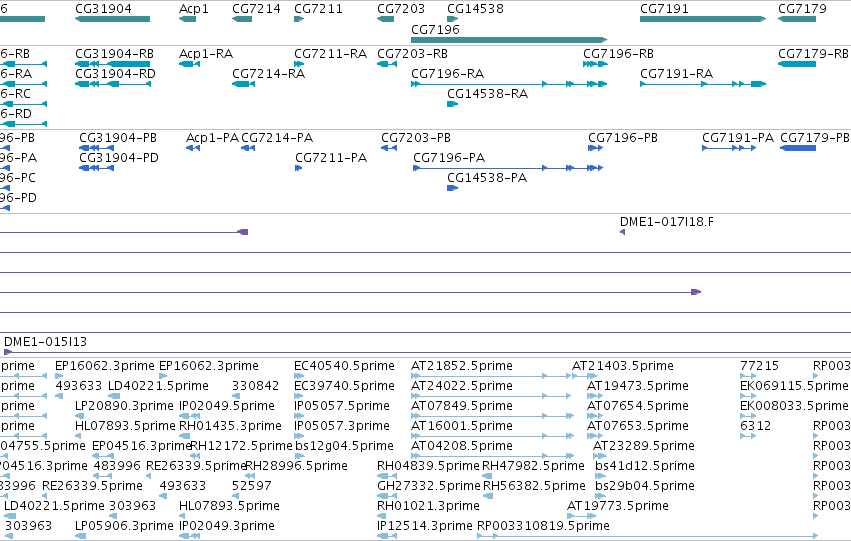Viewport: 851px width, 541px height.
Task: Select EST bs41d12.5prime
Action: [645, 466]
